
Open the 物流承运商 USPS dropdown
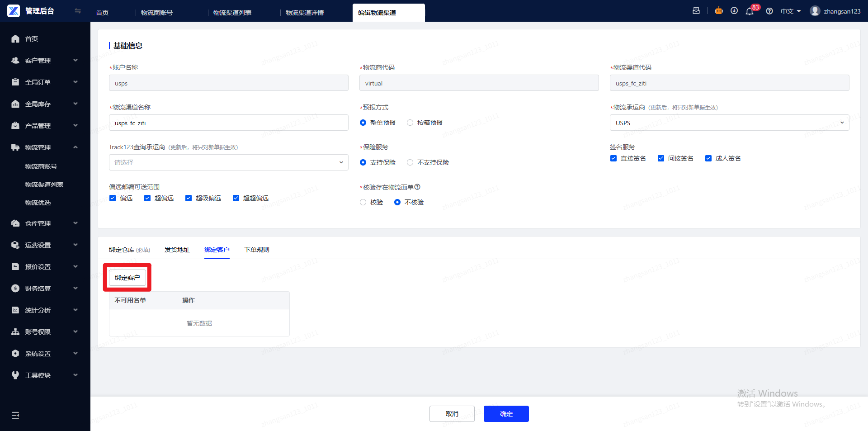[x=729, y=123]
